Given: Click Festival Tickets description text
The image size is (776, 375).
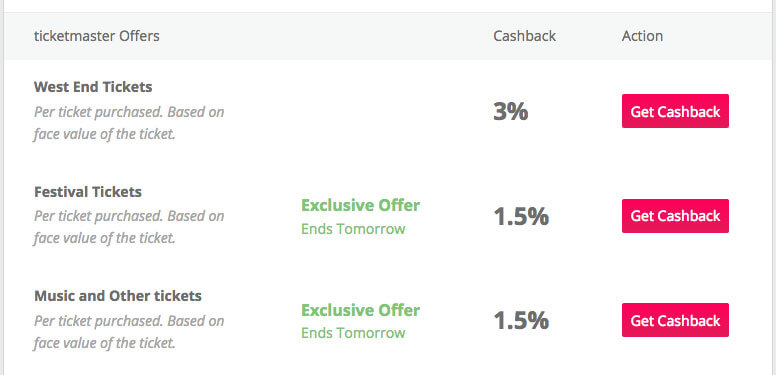Looking at the screenshot, I should click(x=129, y=228).
